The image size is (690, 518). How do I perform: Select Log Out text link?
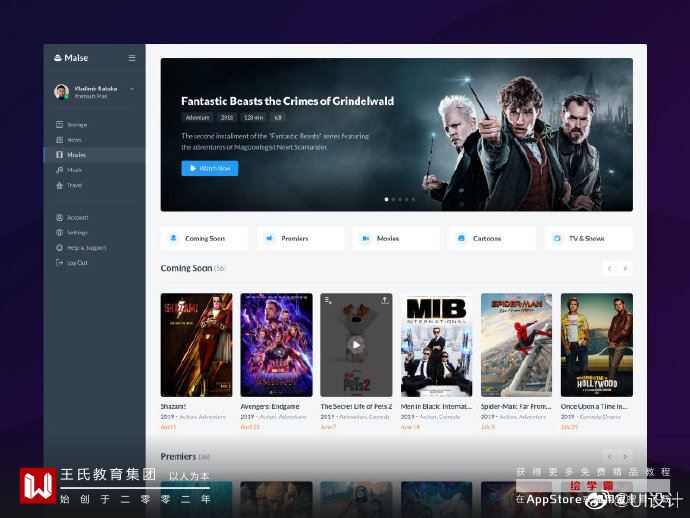pos(77,263)
